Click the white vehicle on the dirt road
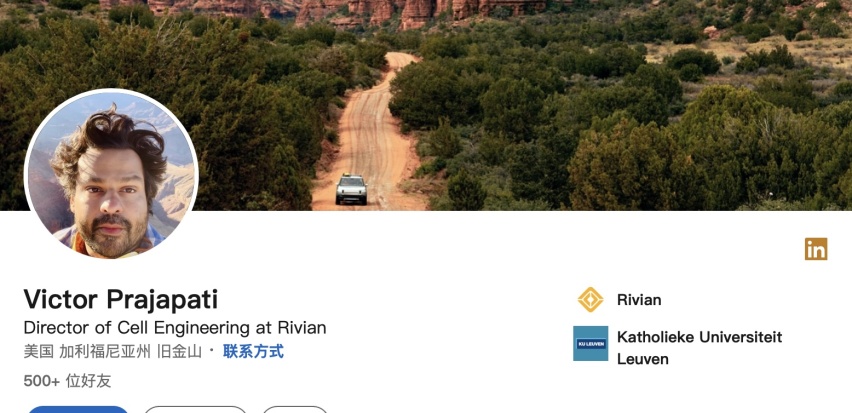Viewport: 852px width, 413px height. point(351,190)
